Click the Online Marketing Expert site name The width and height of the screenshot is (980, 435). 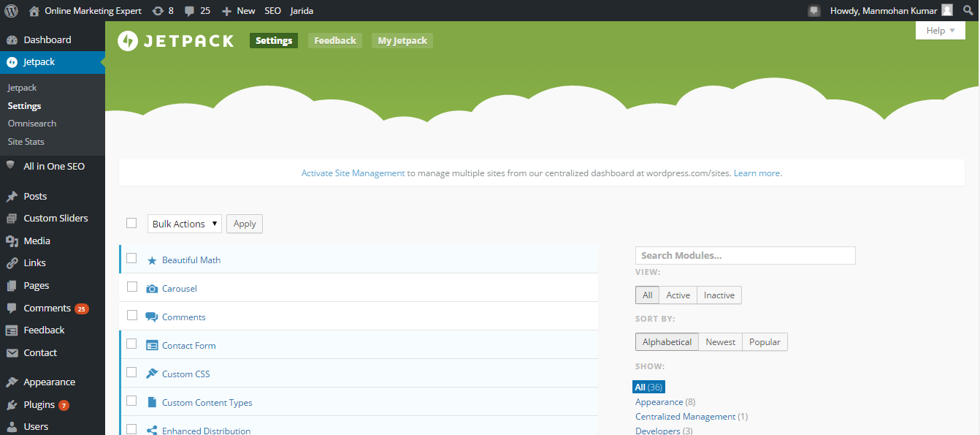coord(93,11)
